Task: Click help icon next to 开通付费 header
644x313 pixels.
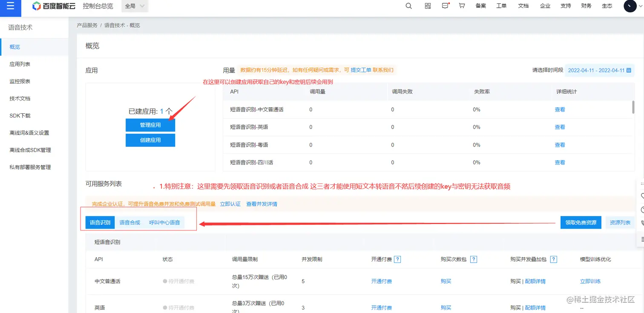Action: [x=397, y=259]
